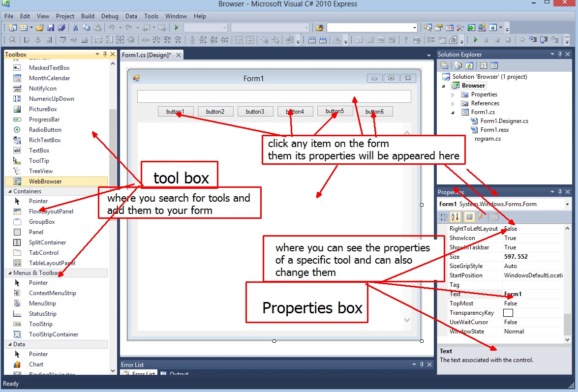Click the Bring to Front icon
Viewport: 578px width, 392px height.
pos(264,40)
